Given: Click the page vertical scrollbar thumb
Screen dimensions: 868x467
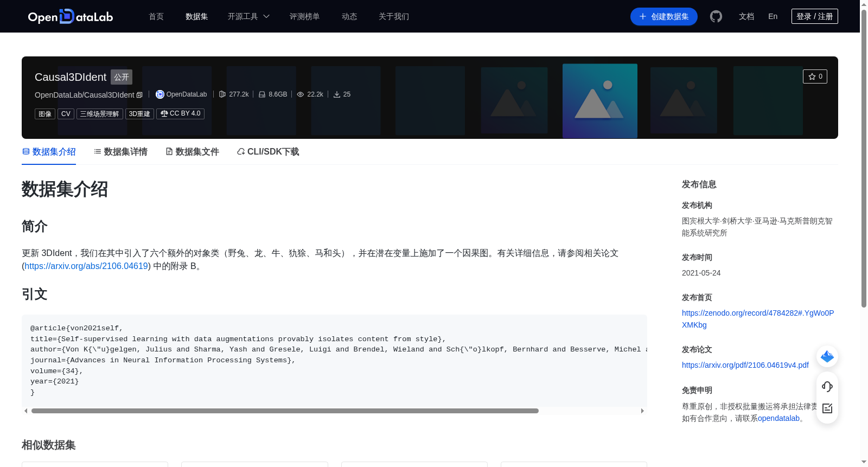Looking at the screenshot, I should [x=864, y=158].
